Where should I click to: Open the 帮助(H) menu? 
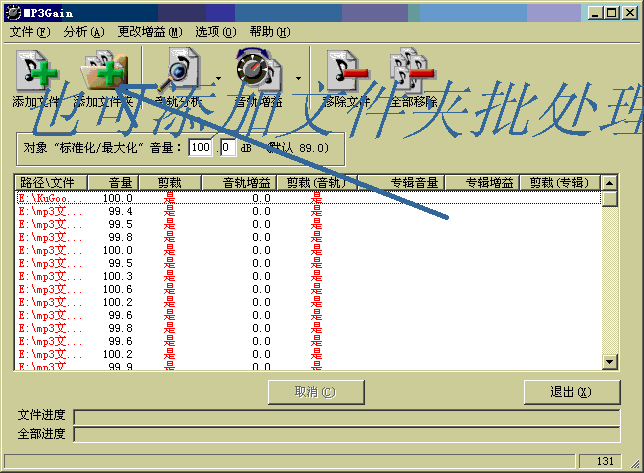click(x=270, y=32)
